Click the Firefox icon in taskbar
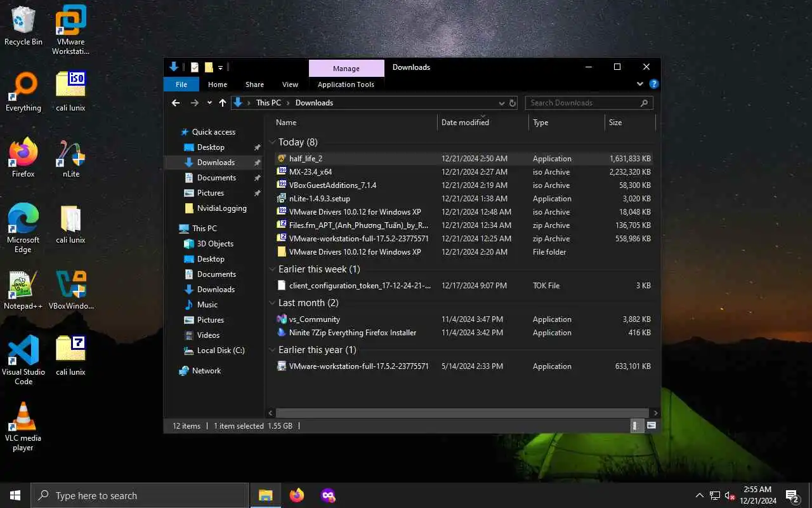Image resolution: width=812 pixels, height=508 pixels. coord(296,495)
